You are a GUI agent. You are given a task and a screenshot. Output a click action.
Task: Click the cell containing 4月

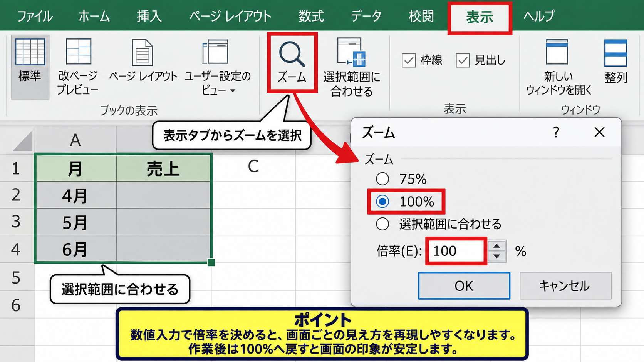75,195
